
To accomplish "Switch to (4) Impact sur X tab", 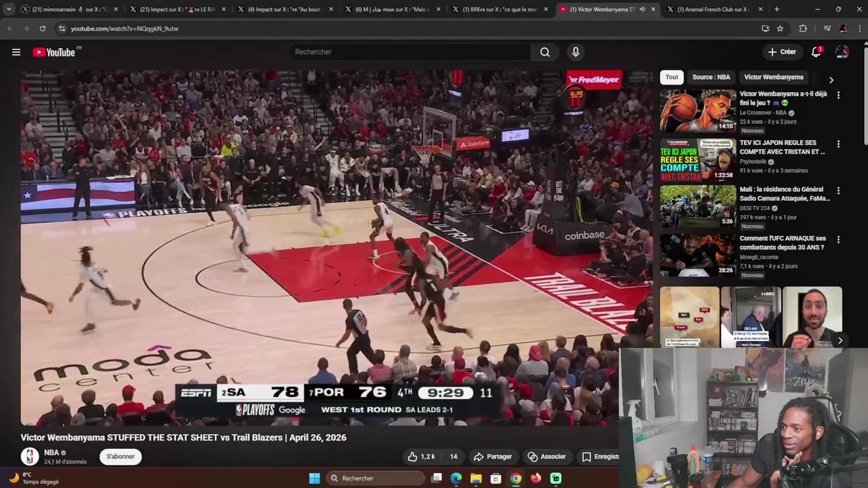I will [x=286, y=9].
